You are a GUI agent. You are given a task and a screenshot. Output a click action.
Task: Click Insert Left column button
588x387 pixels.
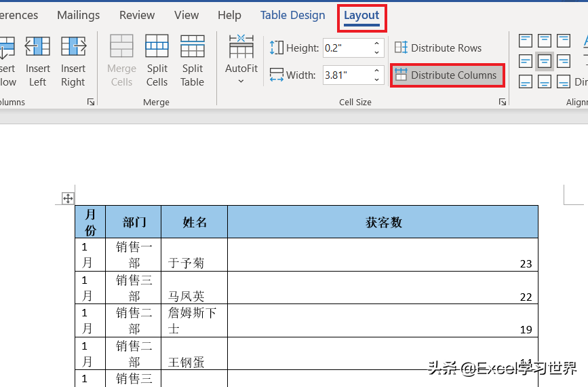click(37, 61)
